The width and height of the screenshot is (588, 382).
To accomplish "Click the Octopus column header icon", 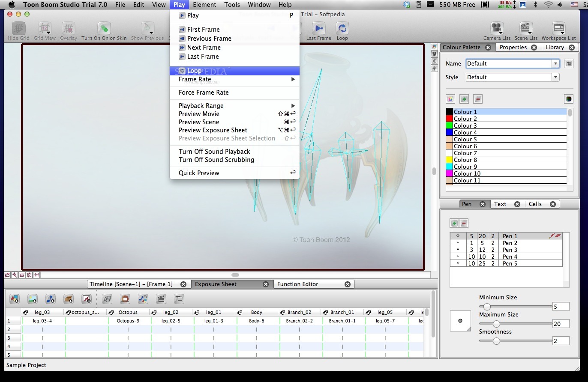I will (111, 312).
